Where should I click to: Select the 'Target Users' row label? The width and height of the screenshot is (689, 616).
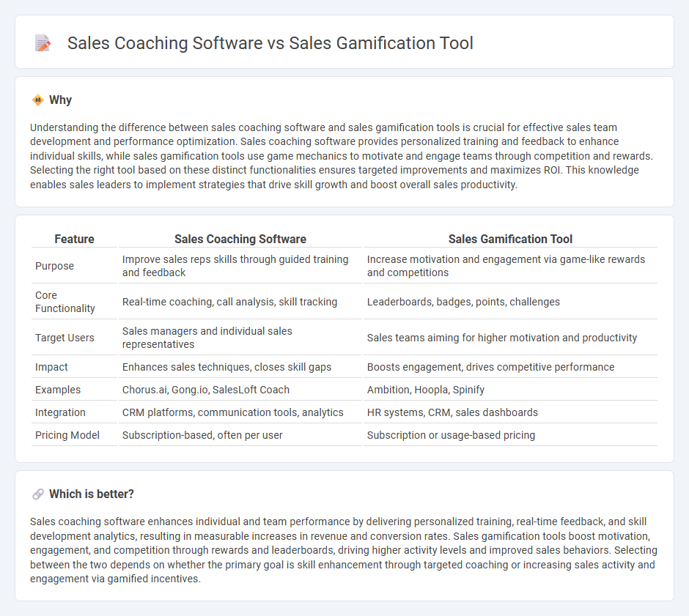[x=65, y=338]
